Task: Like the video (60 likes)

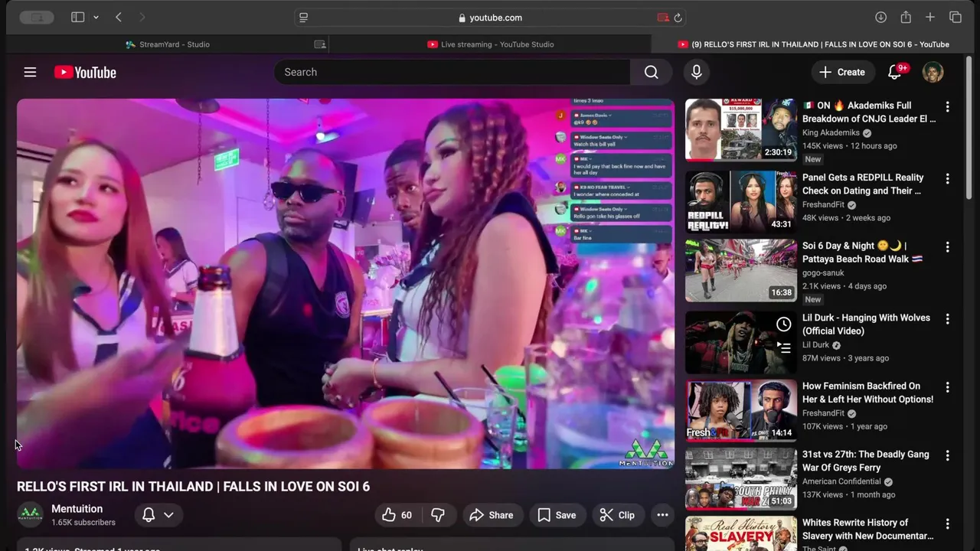Action: (x=397, y=515)
